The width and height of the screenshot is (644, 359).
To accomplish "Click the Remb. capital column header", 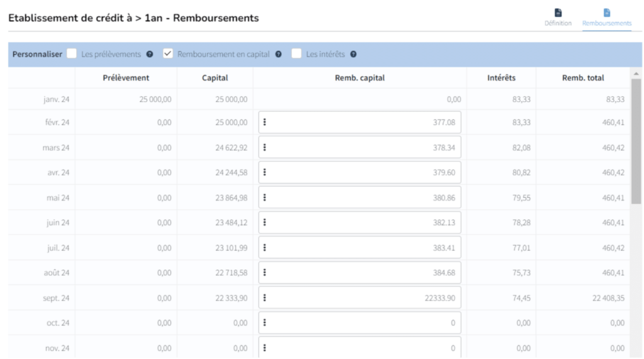I will pyautogui.click(x=360, y=78).
